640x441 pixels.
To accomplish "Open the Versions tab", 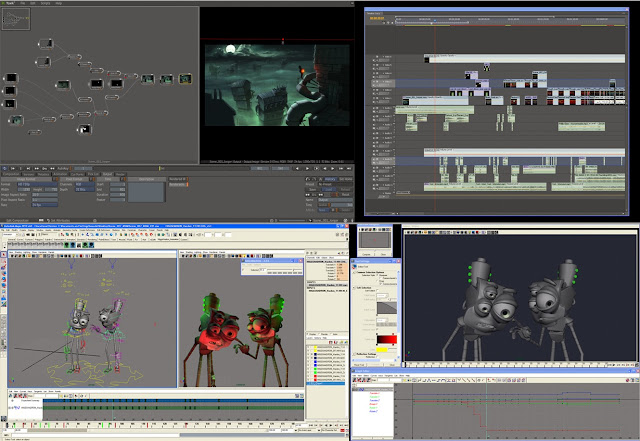I will coord(29,174).
